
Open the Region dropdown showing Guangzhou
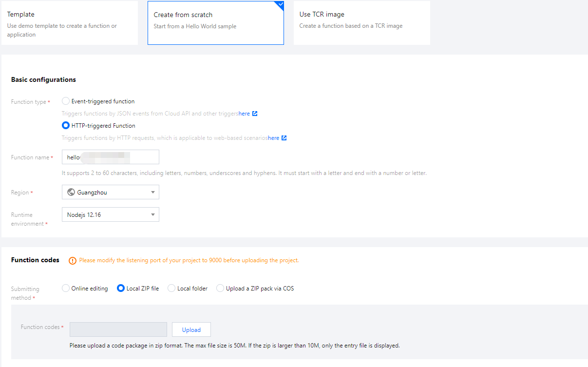(111, 192)
